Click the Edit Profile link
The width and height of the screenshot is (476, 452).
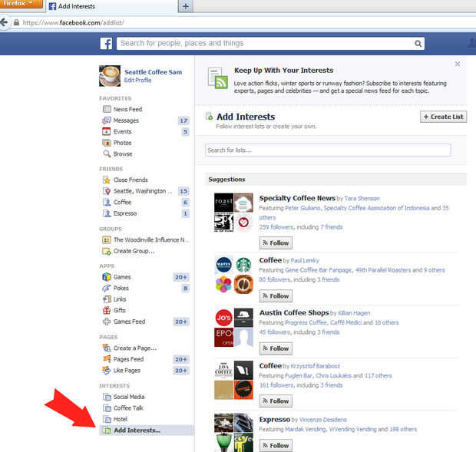pyautogui.click(x=138, y=80)
